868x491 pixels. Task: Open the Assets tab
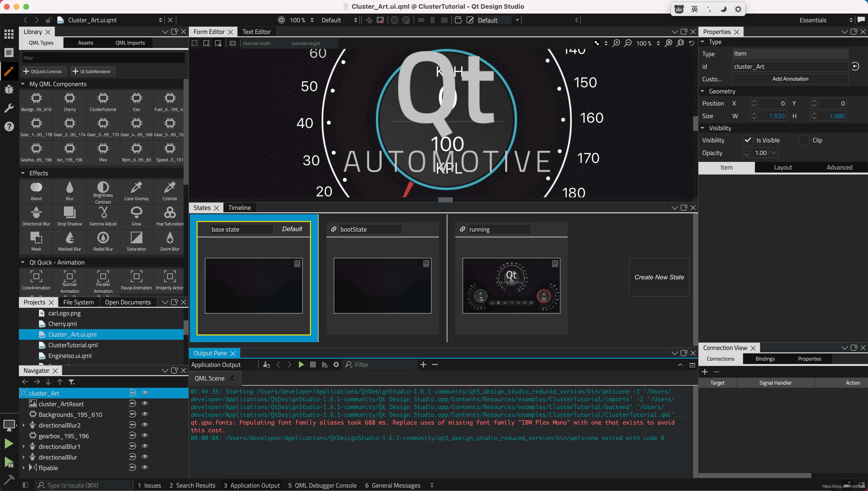(x=85, y=43)
